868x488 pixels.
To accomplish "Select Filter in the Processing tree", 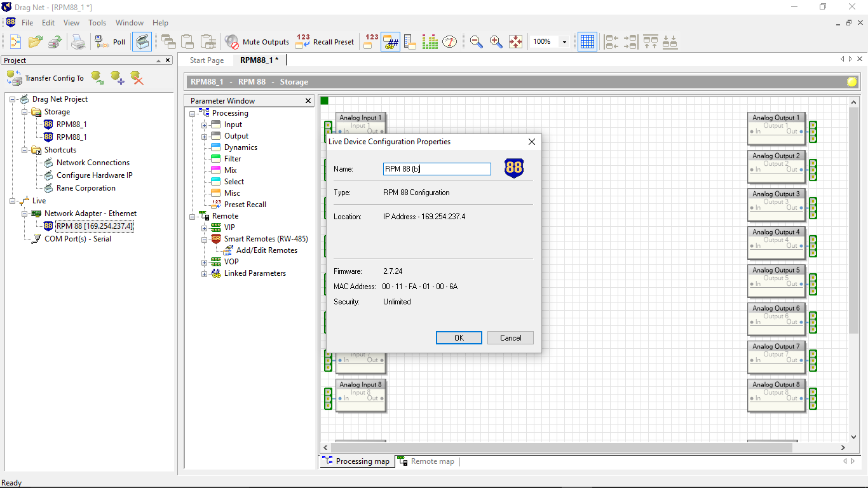I will [x=233, y=159].
